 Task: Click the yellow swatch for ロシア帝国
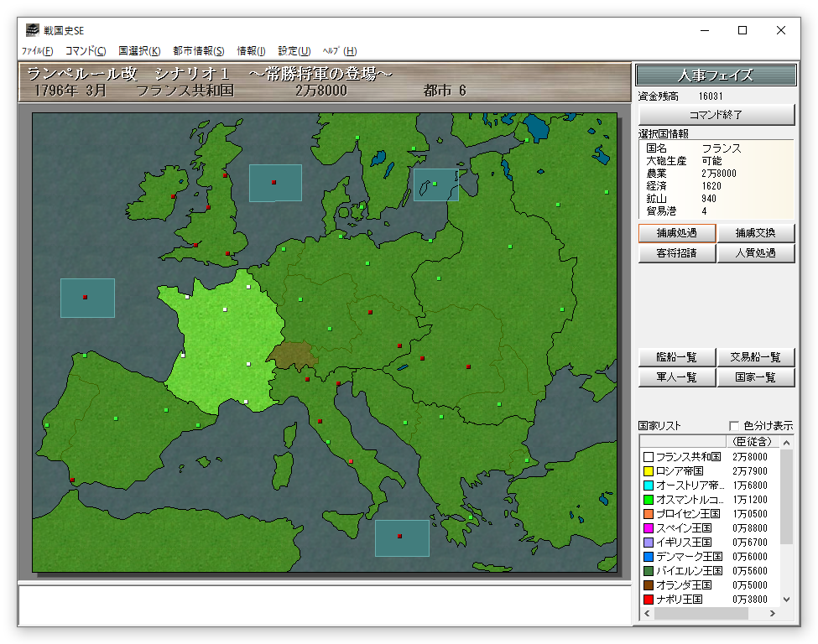click(x=648, y=471)
